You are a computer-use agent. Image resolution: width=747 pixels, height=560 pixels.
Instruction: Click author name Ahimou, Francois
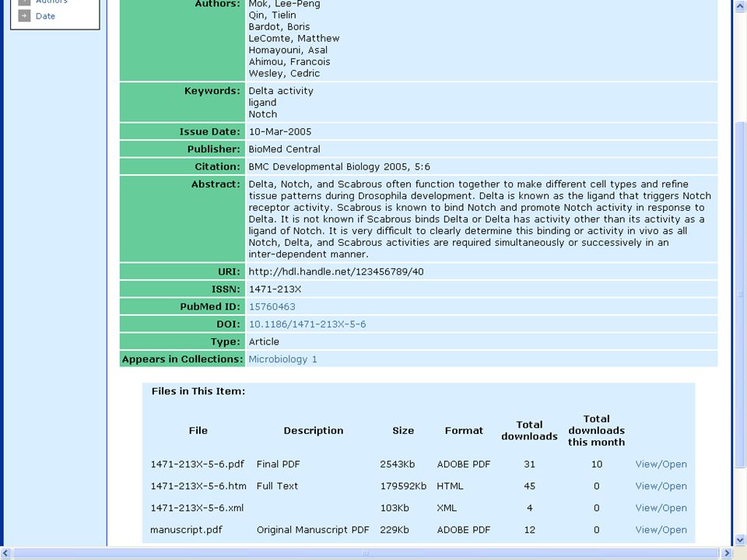click(x=289, y=62)
